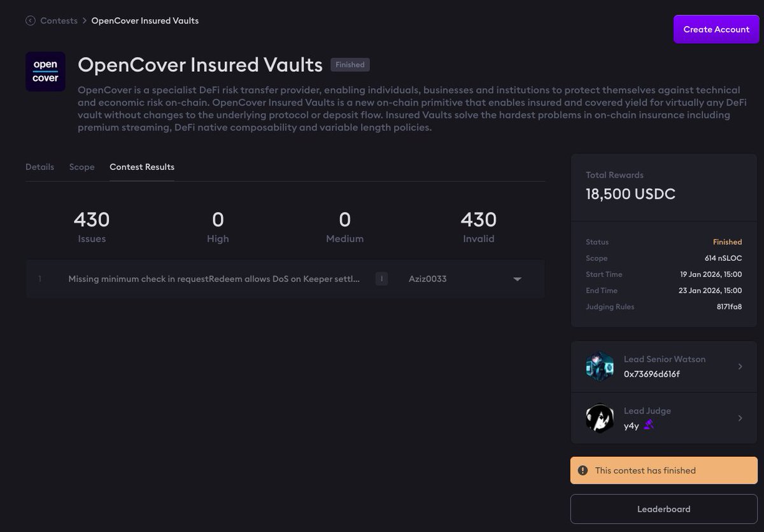This screenshot has width=764, height=532.
Task: Open the Lead Judge card chevron
Action: [740, 418]
